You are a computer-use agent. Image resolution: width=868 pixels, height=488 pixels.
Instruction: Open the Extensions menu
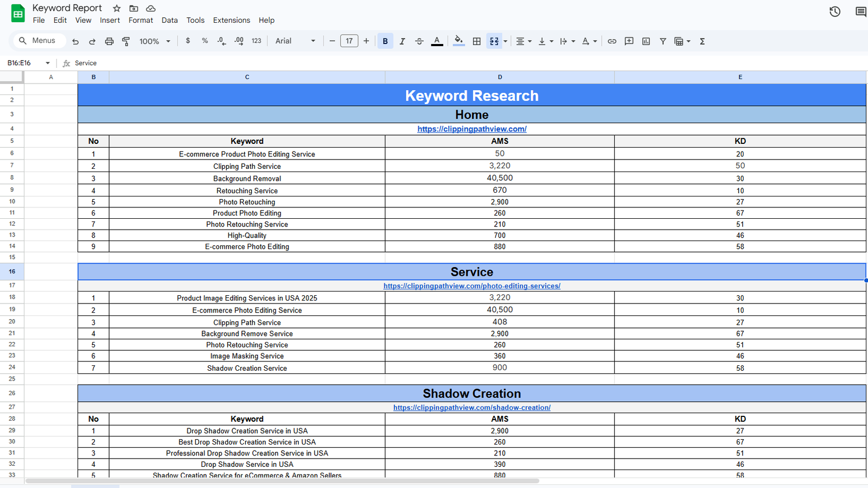click(231, 20)
